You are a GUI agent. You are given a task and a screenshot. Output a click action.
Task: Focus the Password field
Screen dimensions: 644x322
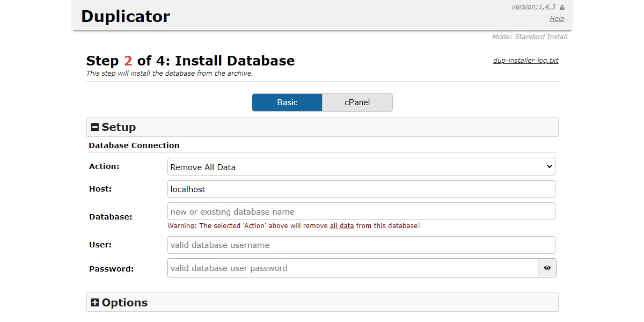(x=353, y=268)
